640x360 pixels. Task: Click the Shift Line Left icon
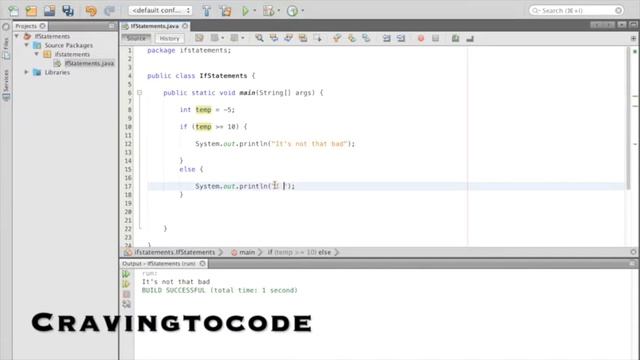point(386,38)
